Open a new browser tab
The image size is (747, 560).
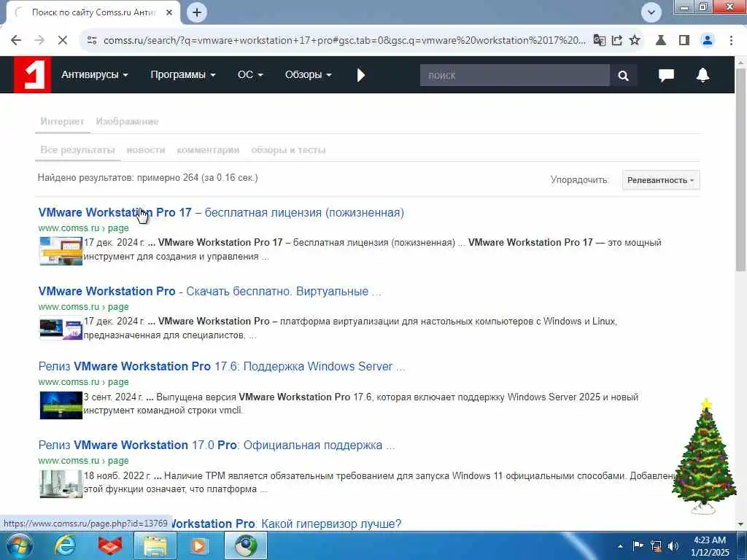pyautogui.click(x=197, y=12)
